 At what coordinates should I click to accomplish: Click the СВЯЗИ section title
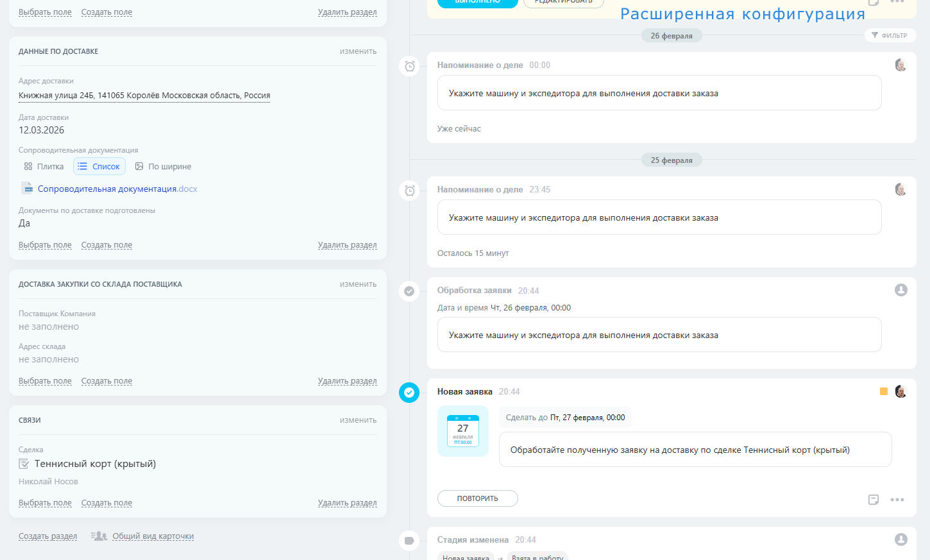pyautogui.click(x=30, y=420)
